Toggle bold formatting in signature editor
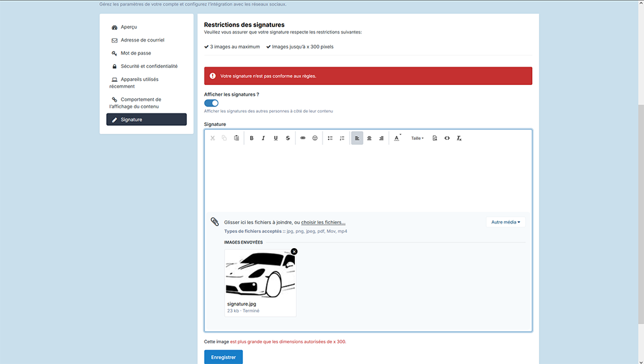Viewport: 644px width, 364px height. click(252, 138)
